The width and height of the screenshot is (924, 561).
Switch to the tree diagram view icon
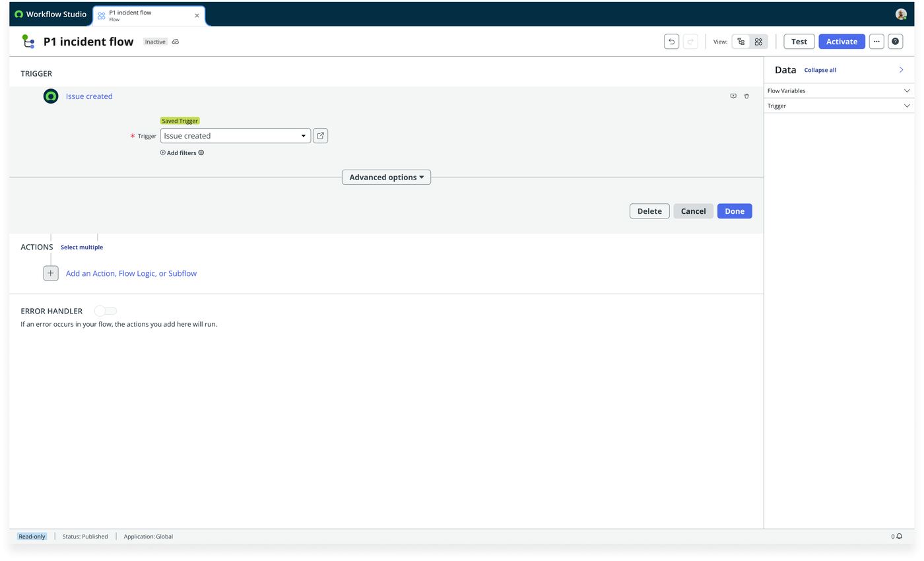point(741,42)
